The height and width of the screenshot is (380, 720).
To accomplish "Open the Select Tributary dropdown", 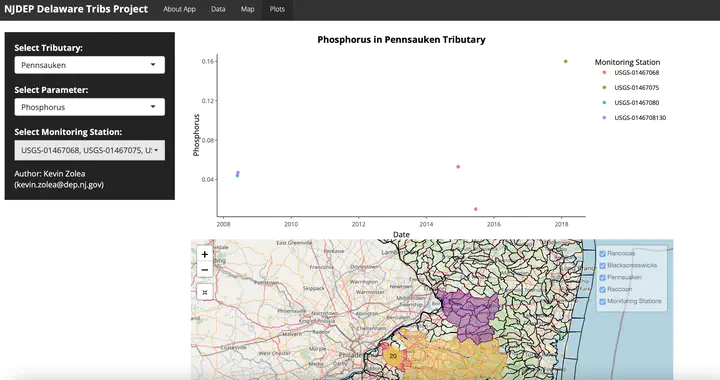I will 90,65.
